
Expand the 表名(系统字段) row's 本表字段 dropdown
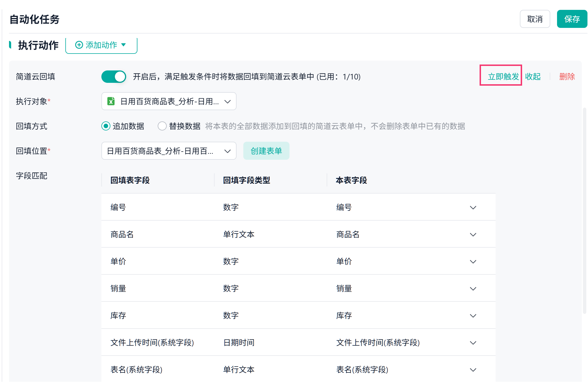point(473,370)
